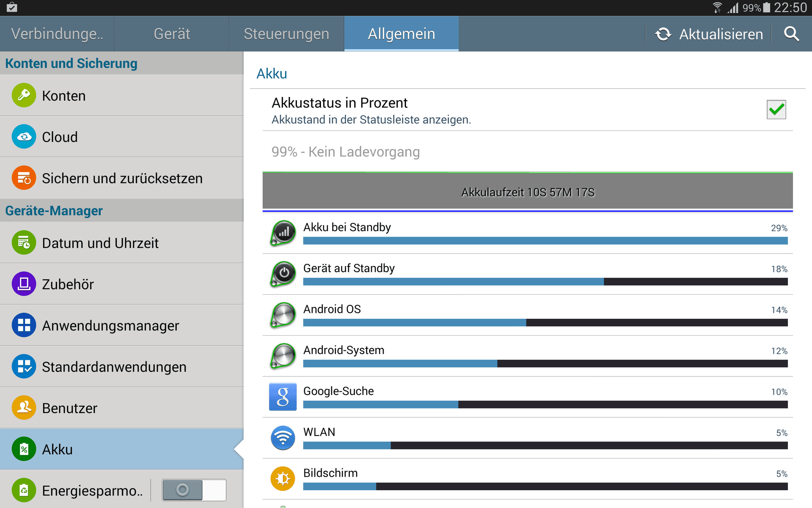The height and width of the screenshot is (508, 812).
Task: Tap the Google-Suche app icon
Action: point(283,397)
